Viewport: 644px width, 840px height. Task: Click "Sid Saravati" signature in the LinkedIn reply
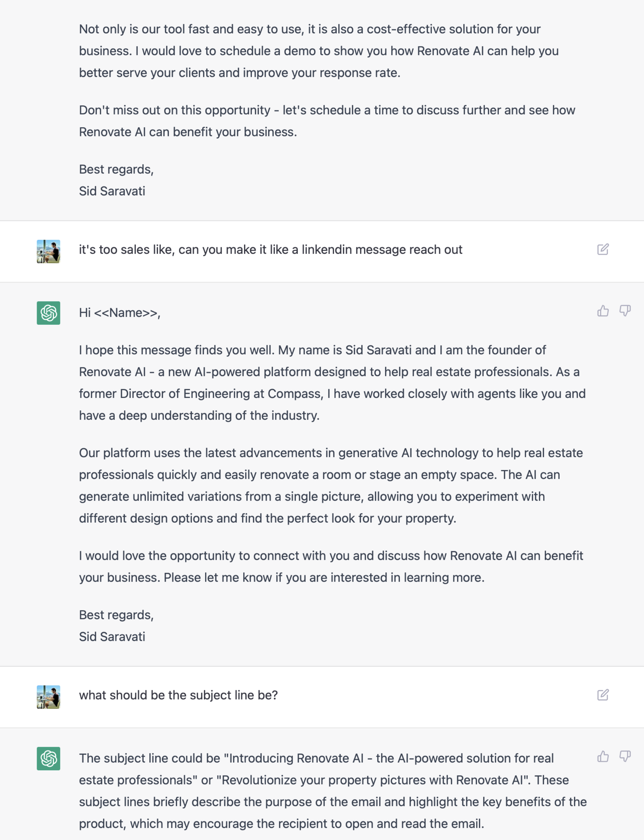112,637
